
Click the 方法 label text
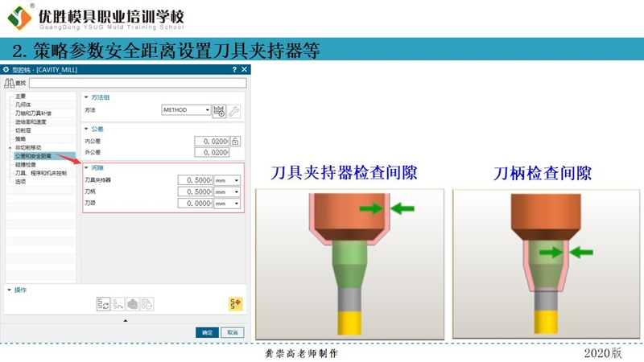90,110
